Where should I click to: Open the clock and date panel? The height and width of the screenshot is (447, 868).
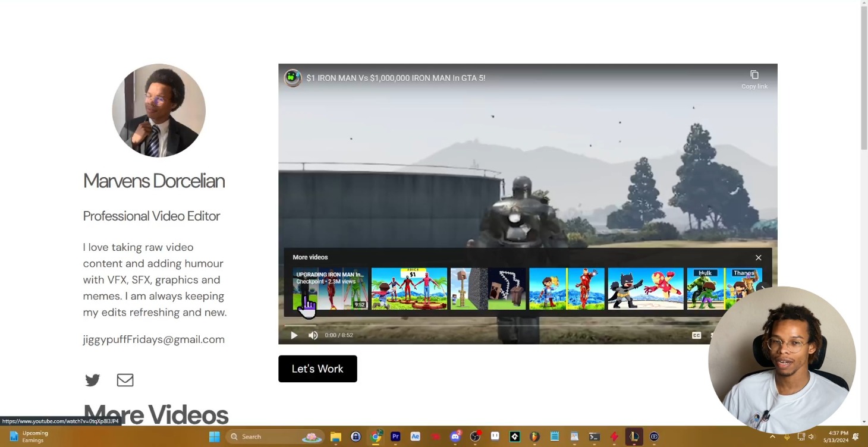[x=835, y=436]
